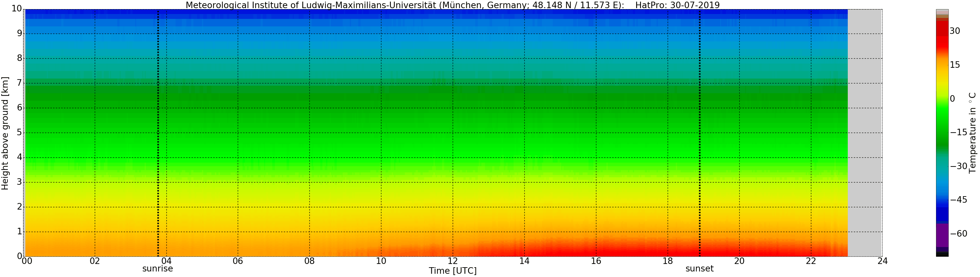980x277 pixels.
Task: Pick the dark blue band on the colorbar
Action: (942, 214)
